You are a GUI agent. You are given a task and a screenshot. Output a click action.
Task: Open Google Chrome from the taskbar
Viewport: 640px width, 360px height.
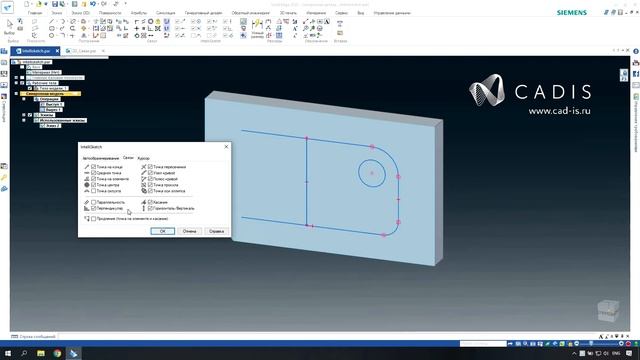click(57, 353)
